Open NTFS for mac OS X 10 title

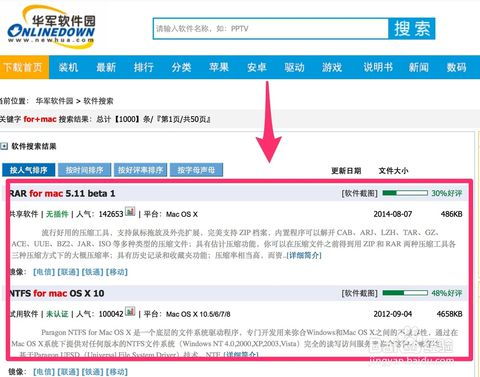57,293
